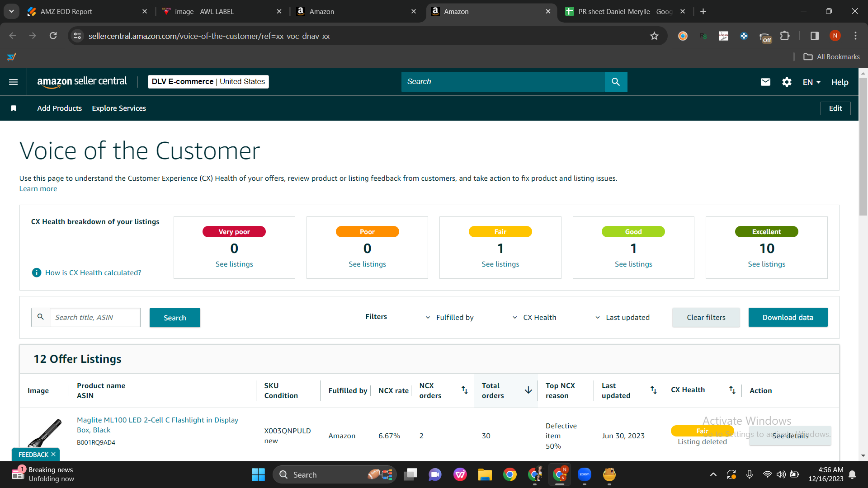Open a new browser tab
The width and height of the screenshot is (868, 488).
tap(703, 11)
